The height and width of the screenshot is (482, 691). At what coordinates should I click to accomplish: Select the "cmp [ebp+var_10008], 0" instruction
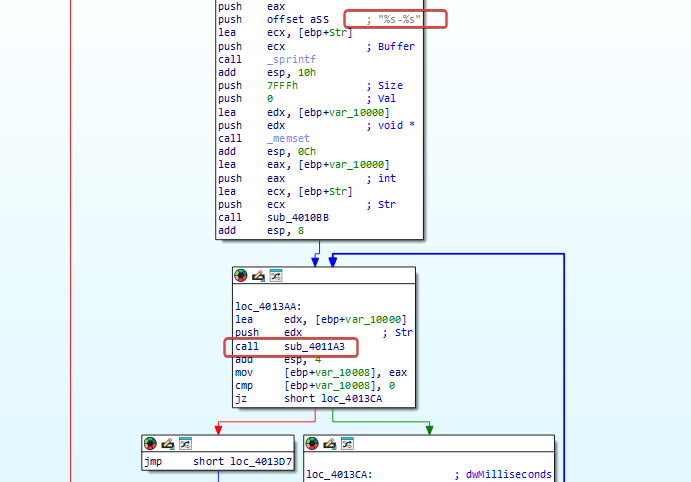[x=315, y=386]
